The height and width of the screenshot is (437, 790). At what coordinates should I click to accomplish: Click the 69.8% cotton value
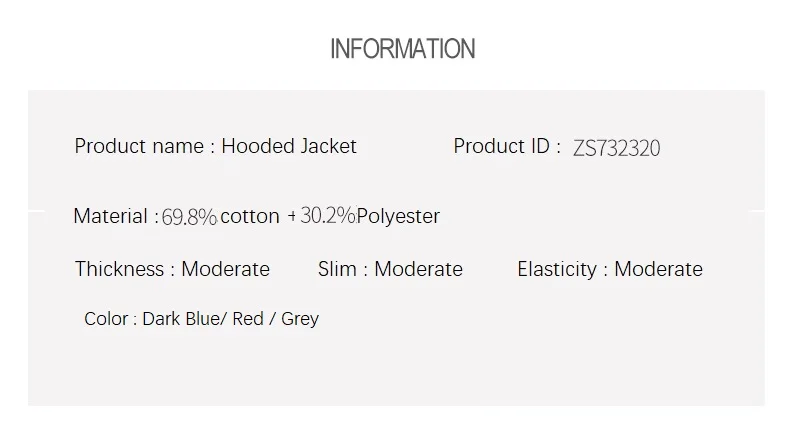[220, 217]
